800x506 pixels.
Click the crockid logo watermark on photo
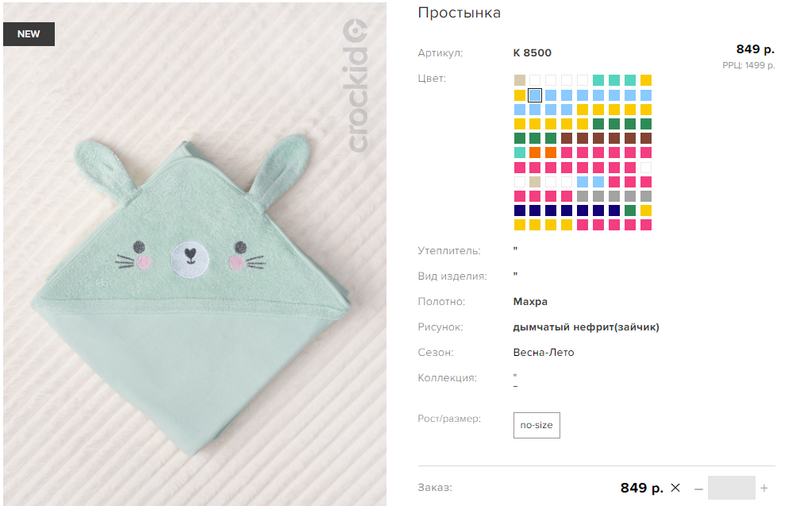[355, 85]
